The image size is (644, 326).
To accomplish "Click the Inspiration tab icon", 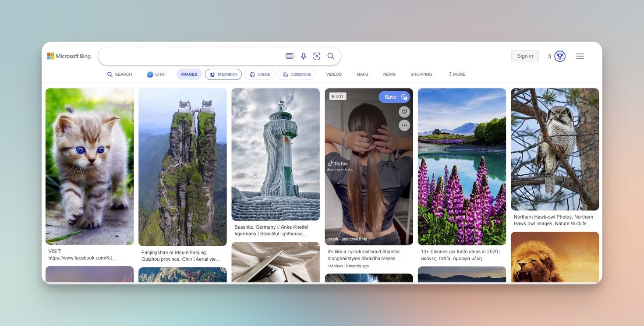I will click(x=212, y=74).
